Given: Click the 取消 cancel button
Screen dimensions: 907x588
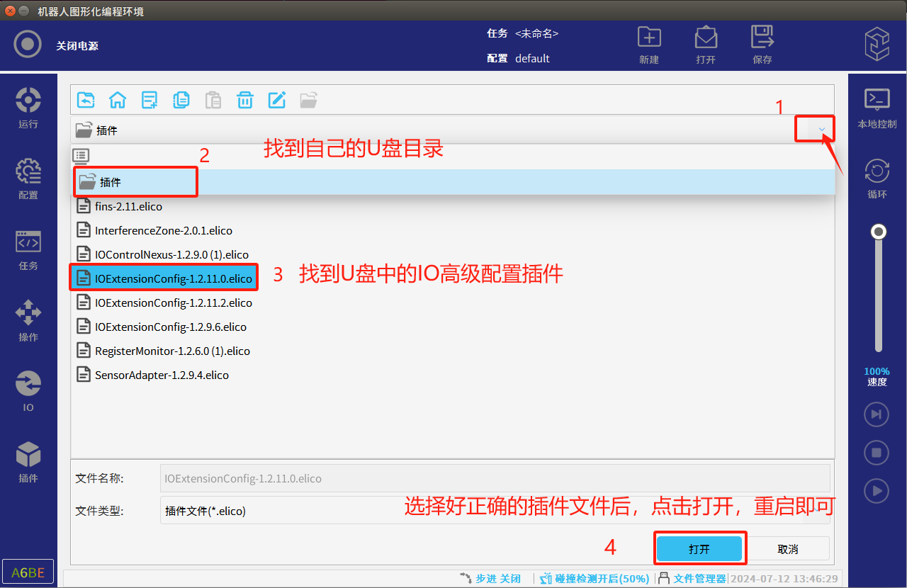Looking at the screenshot, I should 788,549.
